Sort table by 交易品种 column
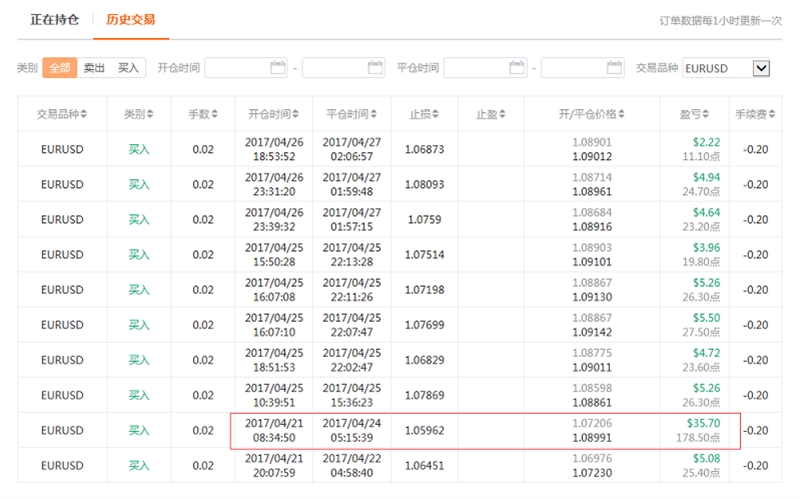Image resolution: width=800 pixels, height=499 pixels. [62, 114]
